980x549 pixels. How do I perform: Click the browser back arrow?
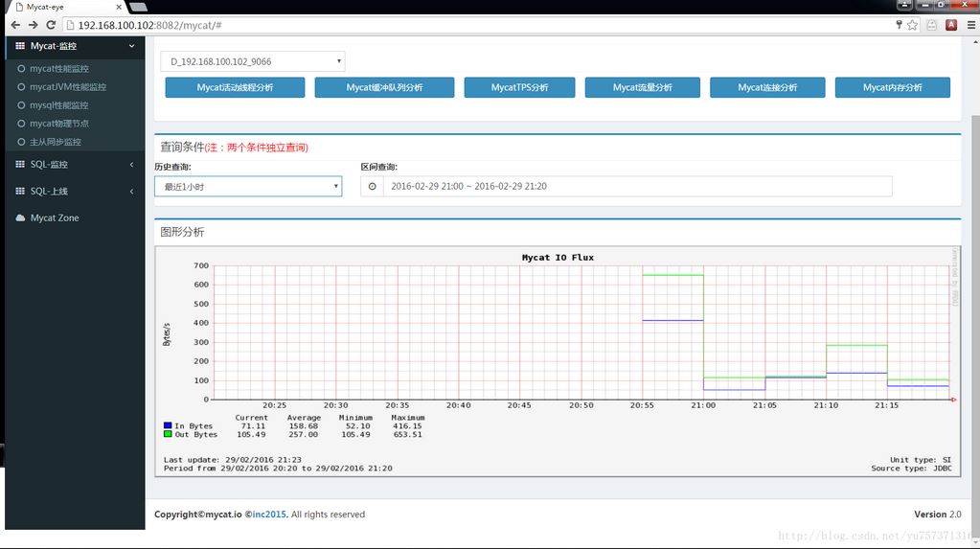coord(15,25)
